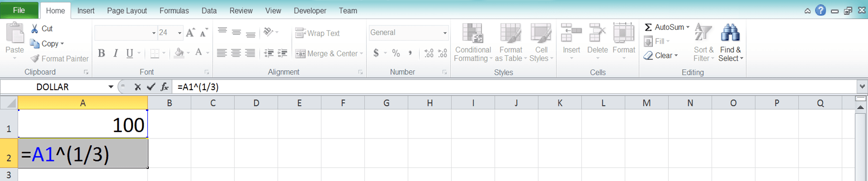This screenshot has height=181, width=868.
Task: Open Find & Select binoculars menu
Action: (x=731, y=43)
